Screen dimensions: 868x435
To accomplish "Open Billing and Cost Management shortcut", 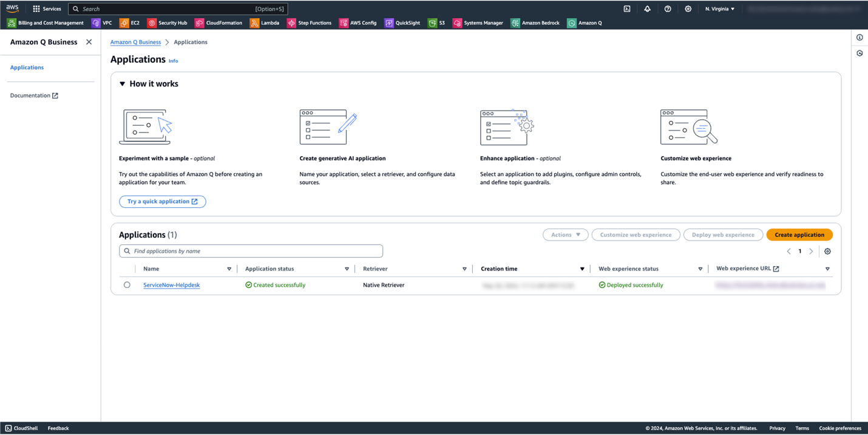I will [x=46, y=23].
